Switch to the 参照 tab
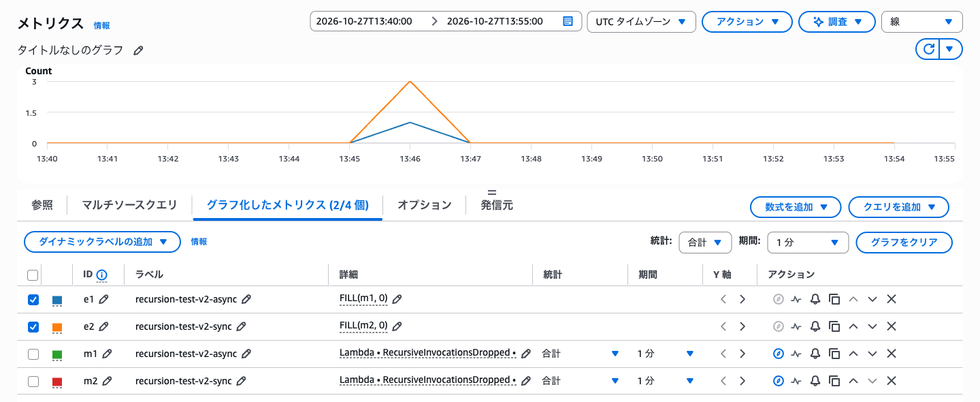980x402 pixels. (42, 204)
